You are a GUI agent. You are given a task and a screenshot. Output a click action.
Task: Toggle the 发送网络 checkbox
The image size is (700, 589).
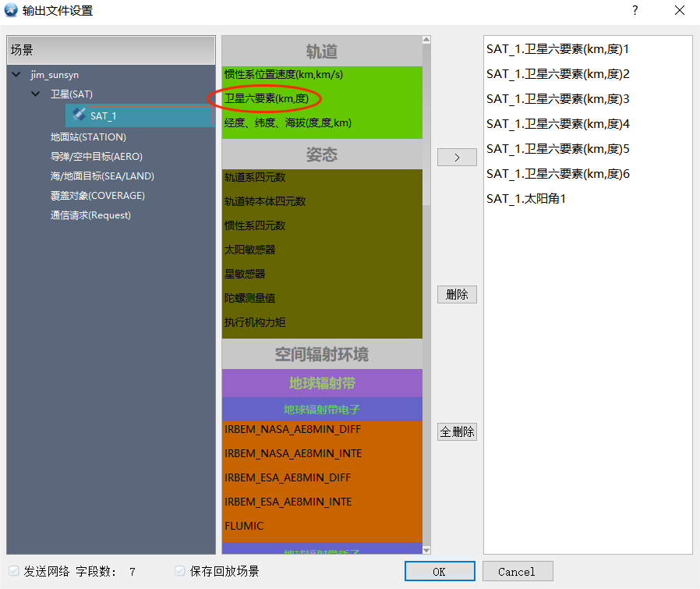point(14,571)
